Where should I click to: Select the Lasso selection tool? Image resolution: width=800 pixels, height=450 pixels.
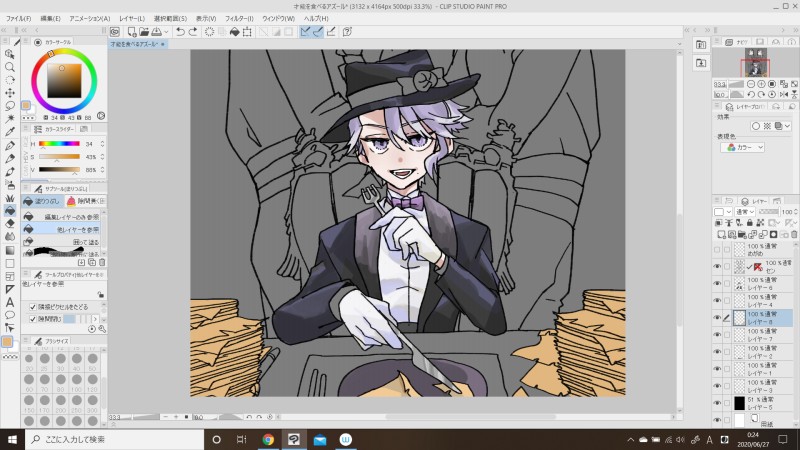(x=10, y=106)
